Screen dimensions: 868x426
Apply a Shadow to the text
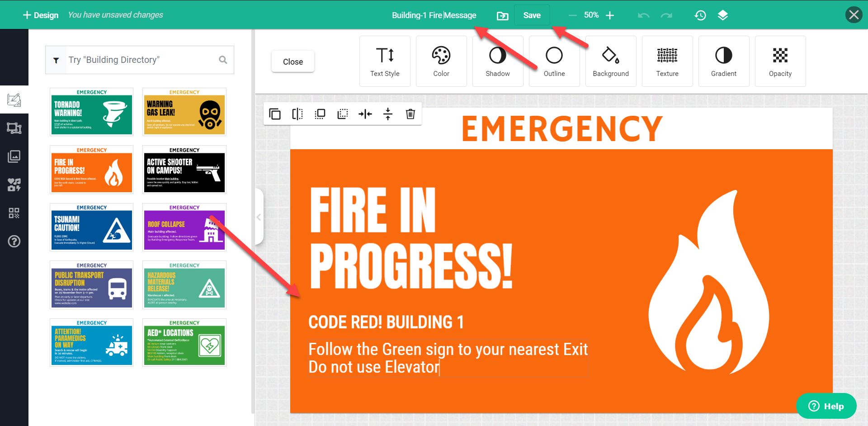tap(497, 61)
